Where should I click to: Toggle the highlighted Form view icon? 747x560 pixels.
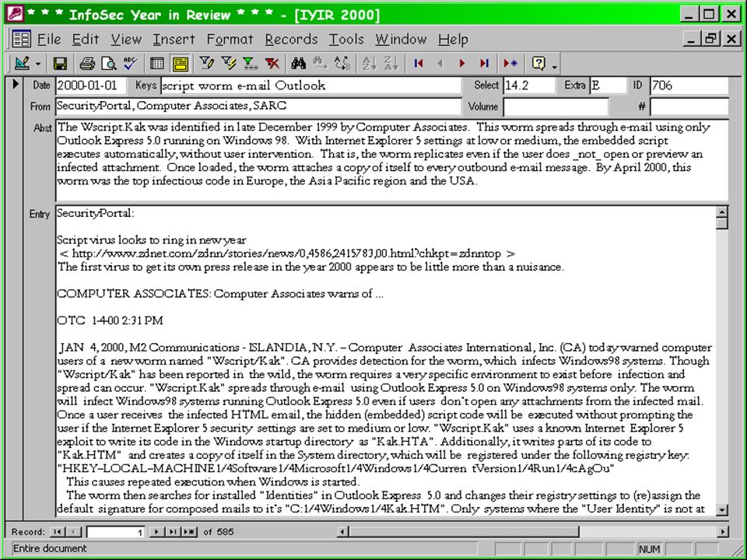click(x=181, y=63)
